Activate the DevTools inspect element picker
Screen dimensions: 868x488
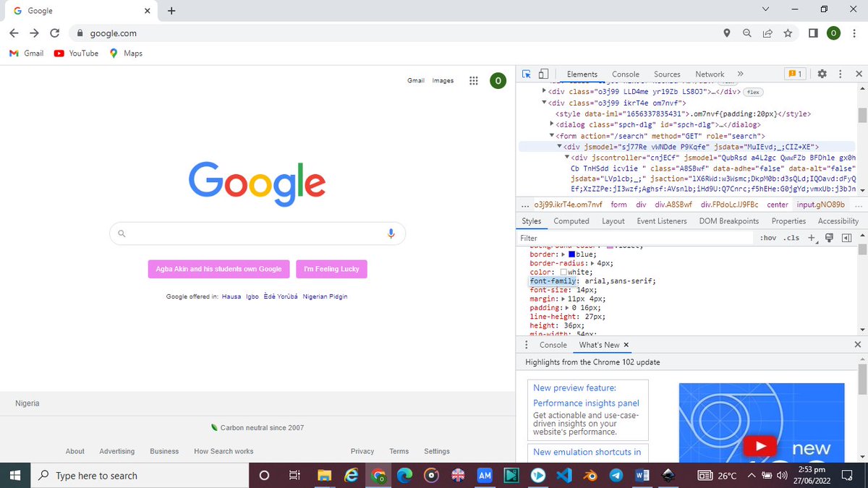tap(527, 74)
